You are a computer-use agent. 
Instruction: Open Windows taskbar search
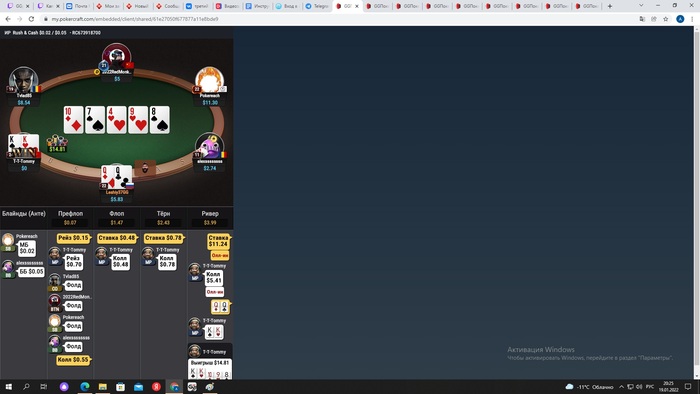click(26, 386)
